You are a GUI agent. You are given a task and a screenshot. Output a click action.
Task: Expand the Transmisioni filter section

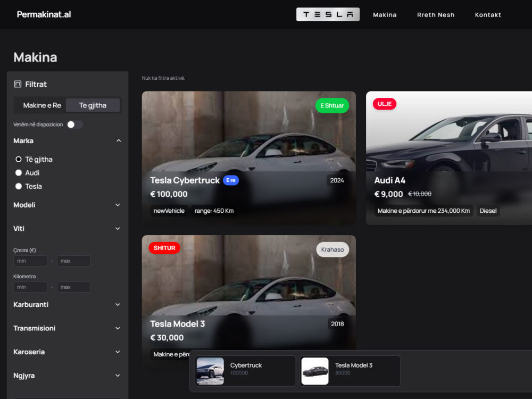[67, 328]
